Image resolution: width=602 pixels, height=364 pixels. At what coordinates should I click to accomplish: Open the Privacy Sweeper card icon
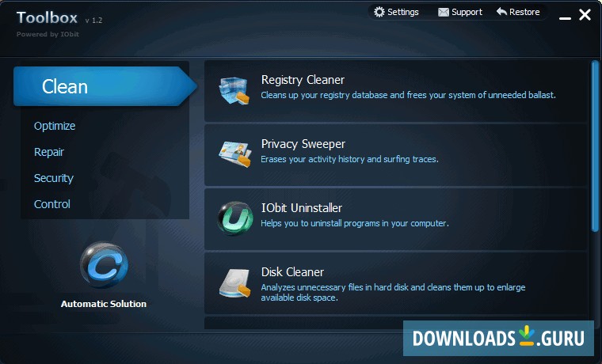pos(235,154)
